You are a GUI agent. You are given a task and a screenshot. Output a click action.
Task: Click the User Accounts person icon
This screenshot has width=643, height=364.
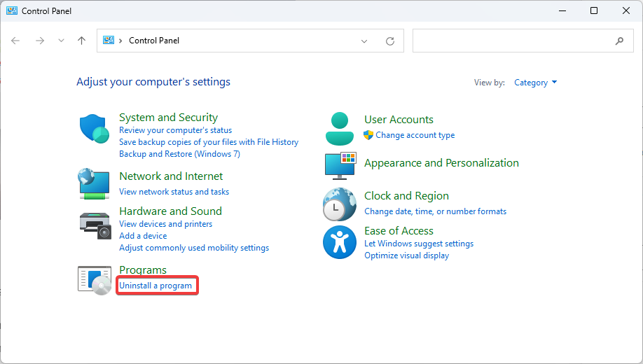pyautogui.click(x=340, y=129)
